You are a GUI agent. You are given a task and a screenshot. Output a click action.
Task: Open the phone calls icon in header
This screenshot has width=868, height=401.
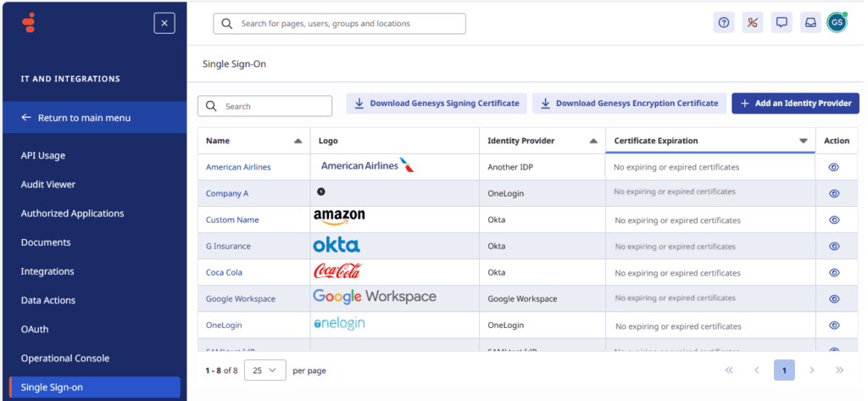(753, 23)
